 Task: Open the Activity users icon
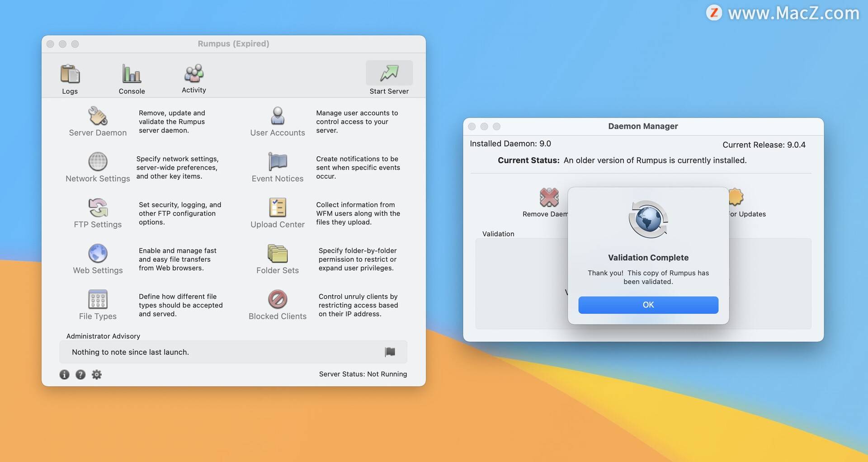194,73
